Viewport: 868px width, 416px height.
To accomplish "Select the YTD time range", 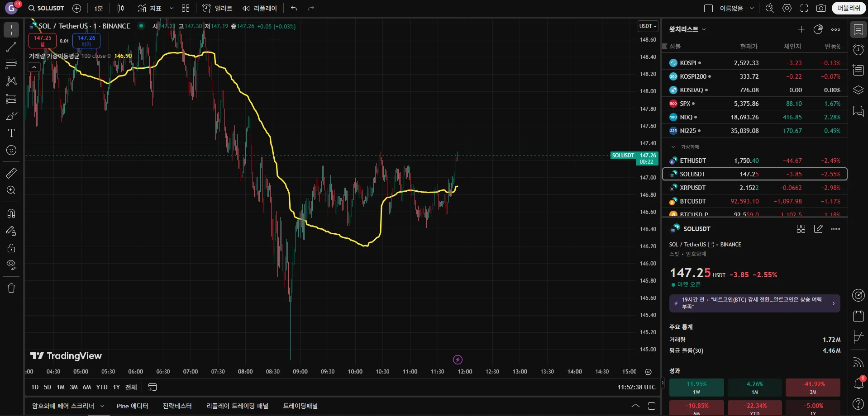I will click(102, 387).
